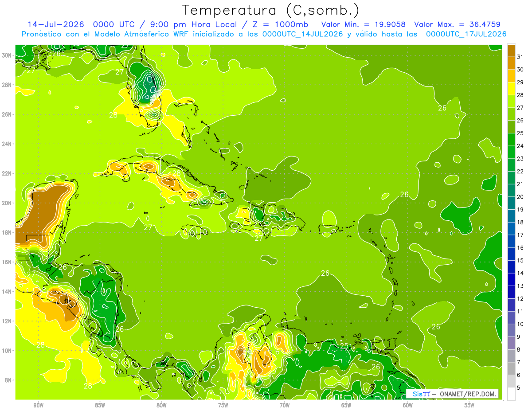Click "Valor Min. = 19.9058"
The width and height of the screenshot is (532, 411).
point(364,24)
